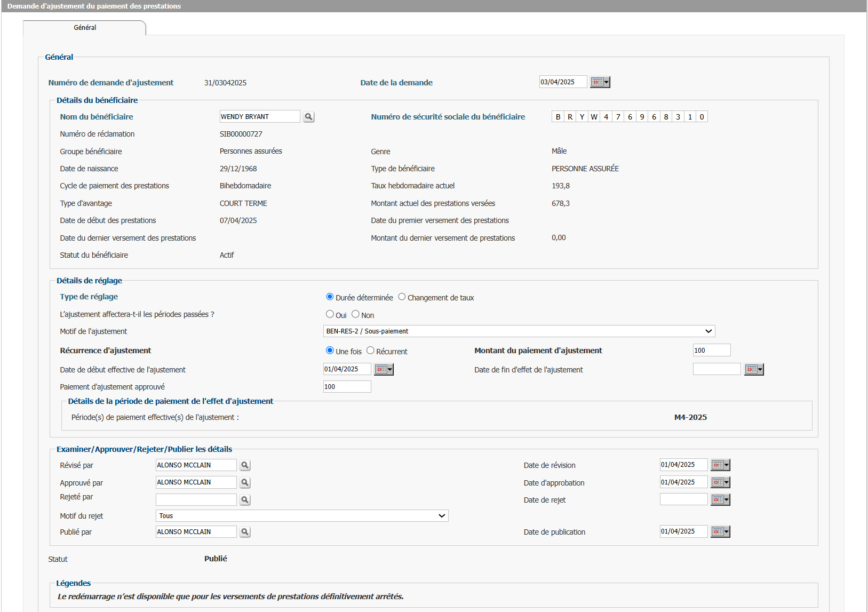868x612 pixels.
Task: Click last payment amount 0,00
Action: tap(559, 237)
